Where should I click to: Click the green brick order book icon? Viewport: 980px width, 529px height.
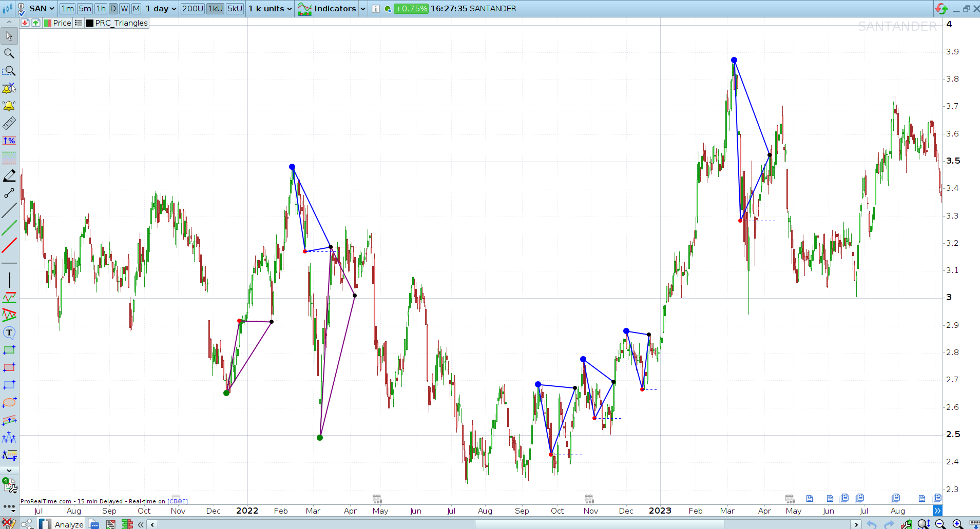click(127, 524)
